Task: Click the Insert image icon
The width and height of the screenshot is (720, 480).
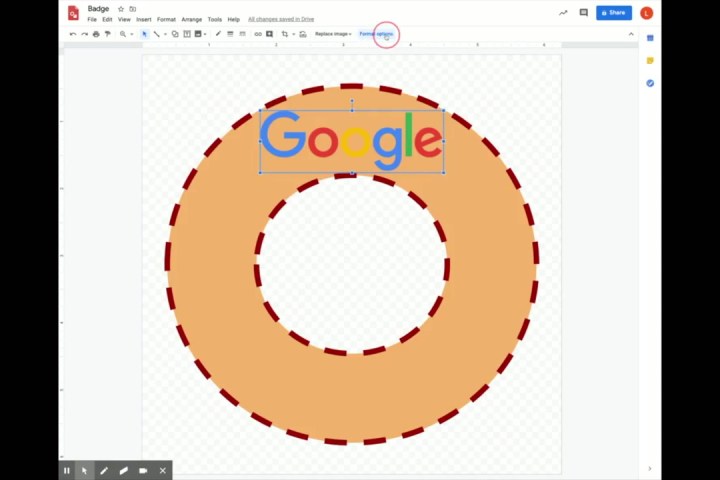Action: pos(198,34)
